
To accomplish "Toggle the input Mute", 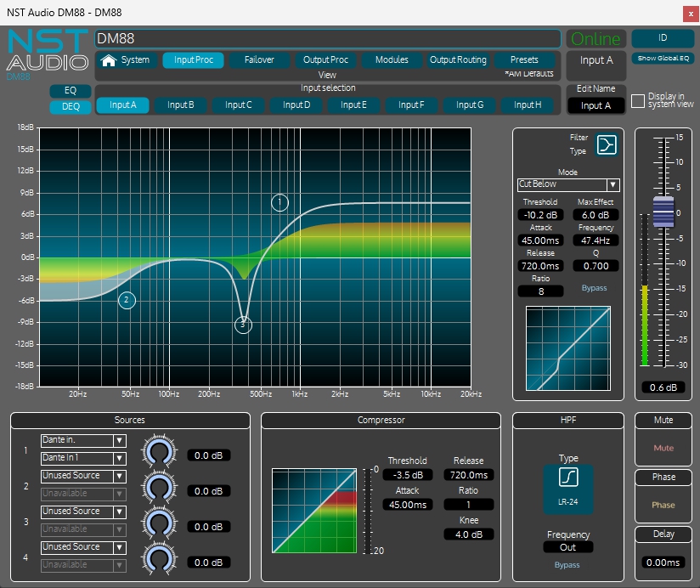I will pyautogui.click(x=663, y=448).
